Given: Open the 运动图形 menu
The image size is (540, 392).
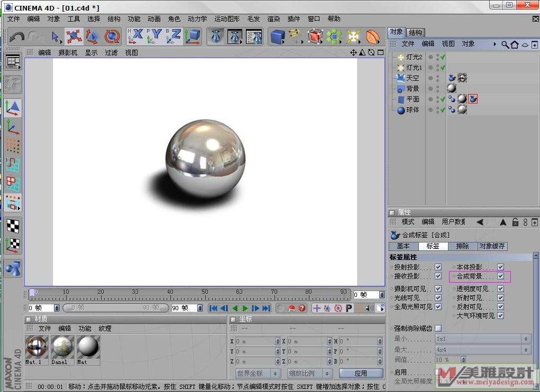Looking at the screenshot, I should point(226,19).
